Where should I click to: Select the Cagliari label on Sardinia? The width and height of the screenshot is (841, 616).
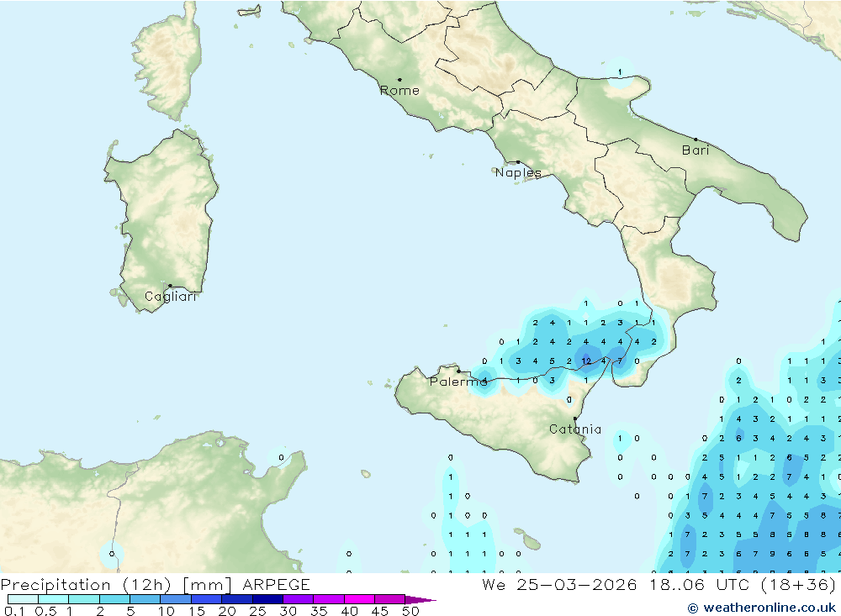(171, 297)
